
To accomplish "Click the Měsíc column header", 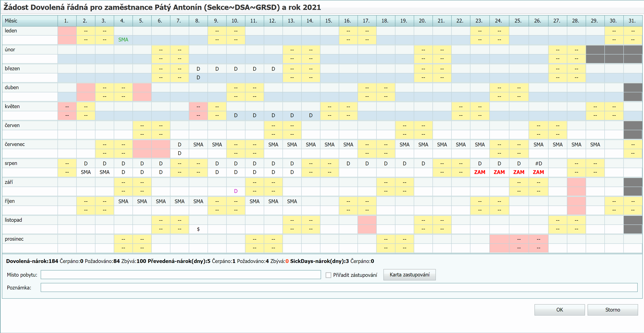I will [x=30, y=21].
